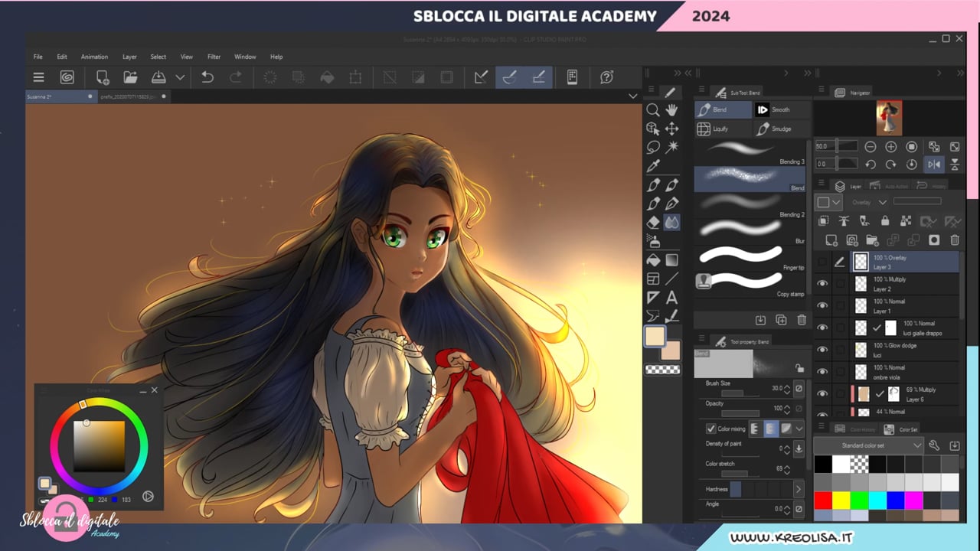Select the Lasso selection tool
Image resolution: width=980 pixels, height=551 pixels.
[653, 147]
